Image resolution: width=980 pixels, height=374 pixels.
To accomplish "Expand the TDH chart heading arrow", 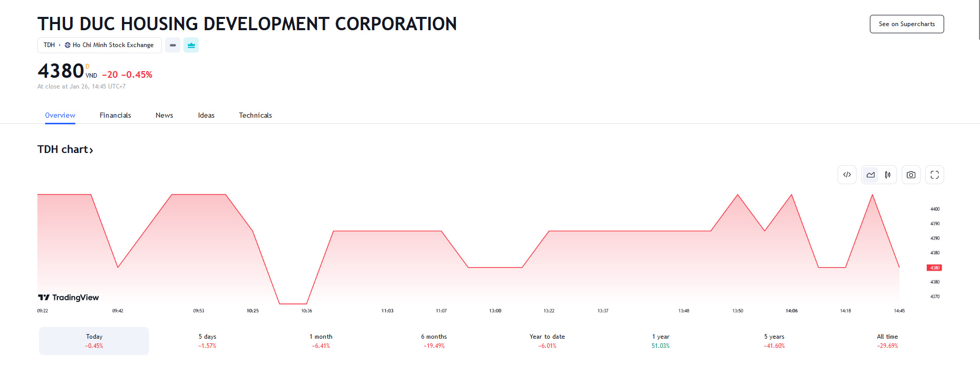I will [91, 150].
